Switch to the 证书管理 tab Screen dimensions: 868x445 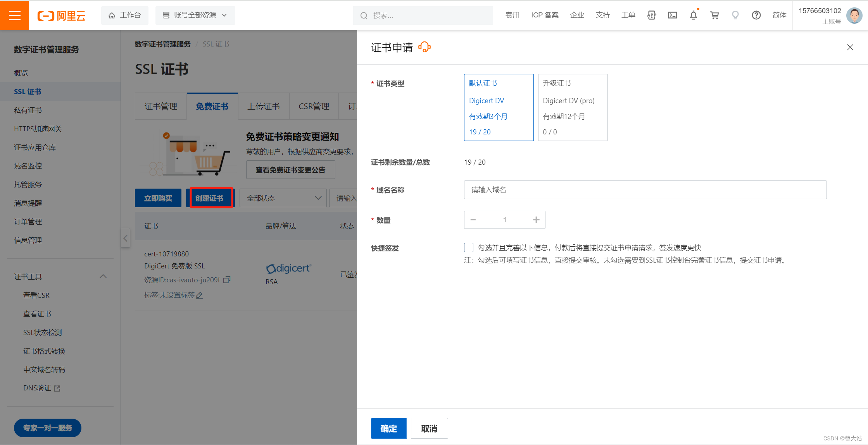pyautogui.click(x=161, y=107)
